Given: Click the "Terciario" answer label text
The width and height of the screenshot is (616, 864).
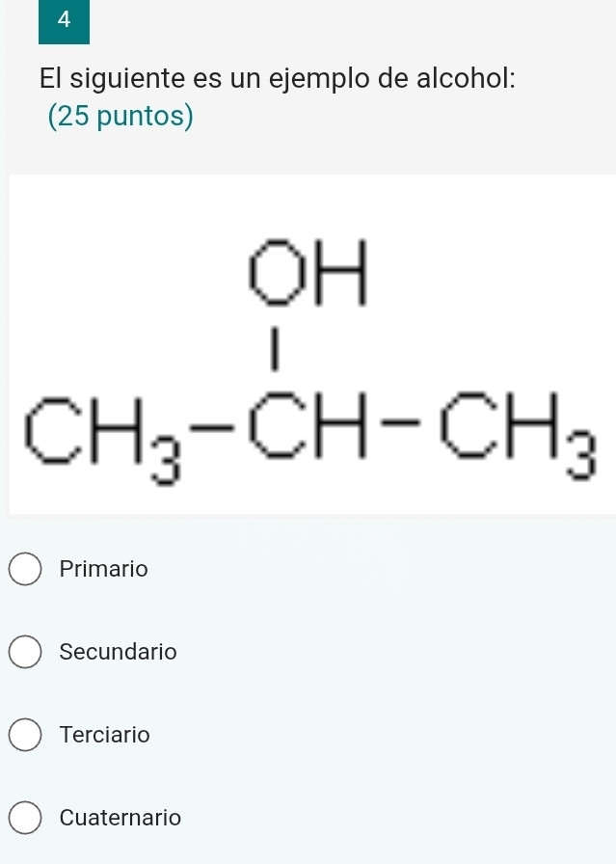Looking at the screenshot, I should pos(105,734).
